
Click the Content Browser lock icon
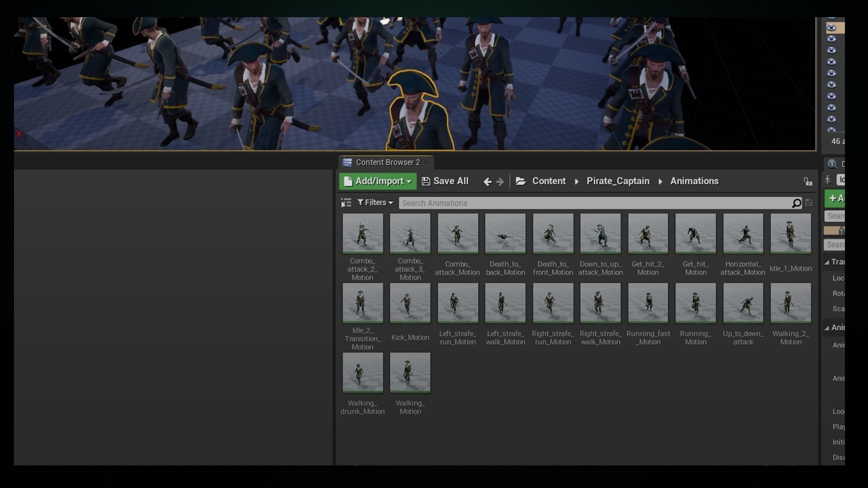808,182
